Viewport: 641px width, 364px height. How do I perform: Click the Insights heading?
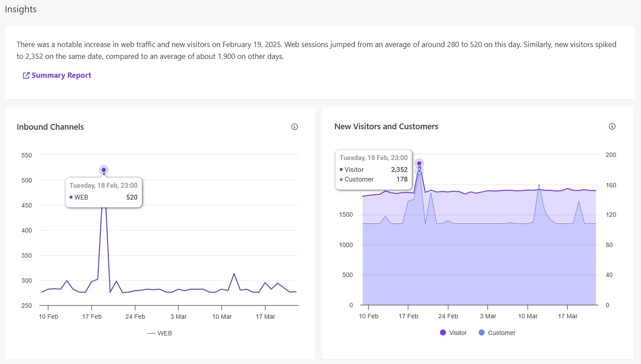coord(21,9)
